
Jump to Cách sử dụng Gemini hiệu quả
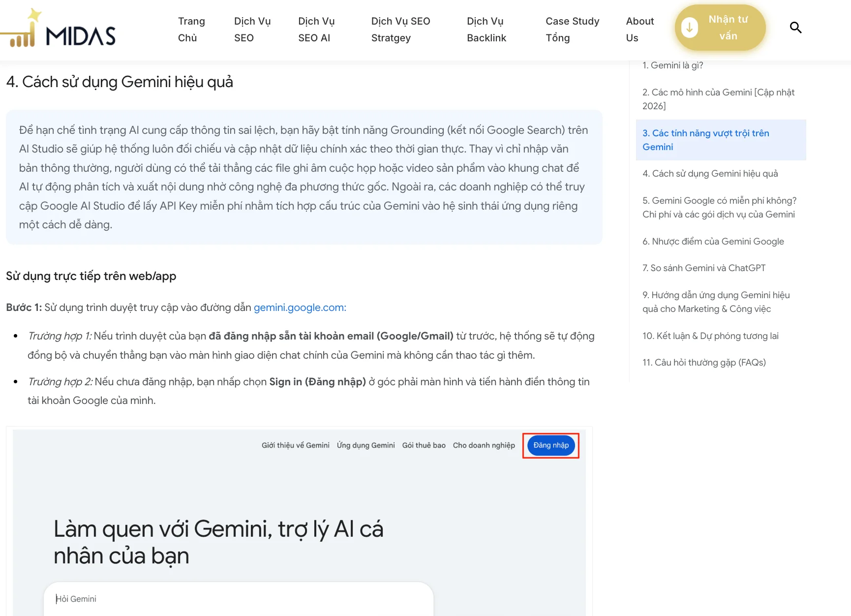pyautogui.click(x=710, y=174)
